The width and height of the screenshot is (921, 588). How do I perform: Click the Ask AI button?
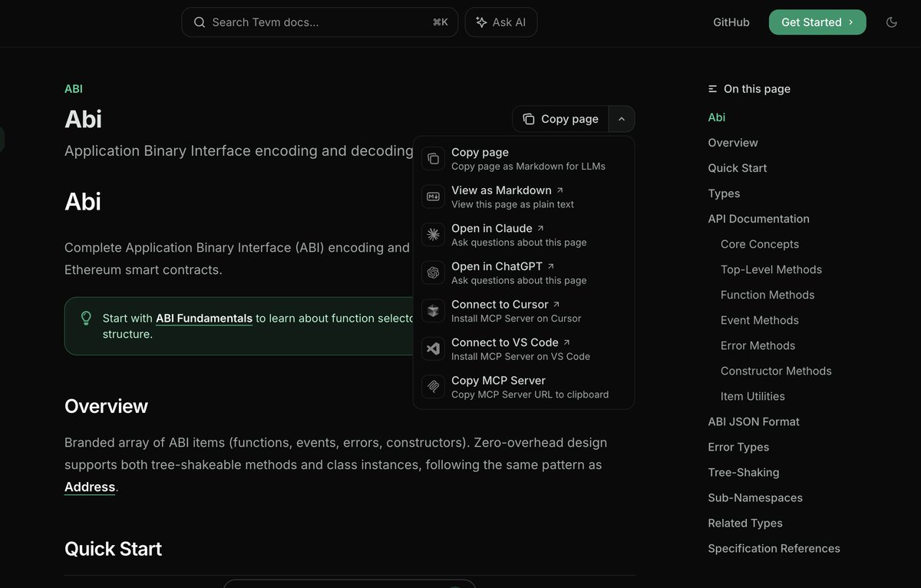(x=501, y=22)
